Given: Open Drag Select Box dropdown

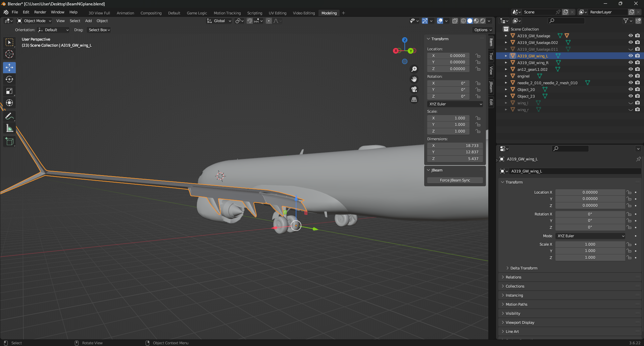Looking at the screenshot, I should pos(99,30).
